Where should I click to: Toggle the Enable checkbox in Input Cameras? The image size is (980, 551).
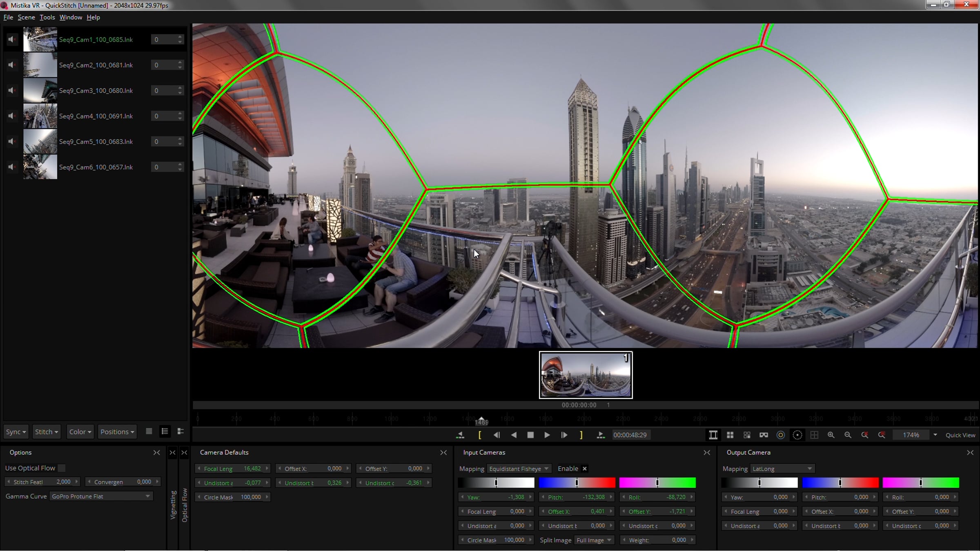pos(584,469)
